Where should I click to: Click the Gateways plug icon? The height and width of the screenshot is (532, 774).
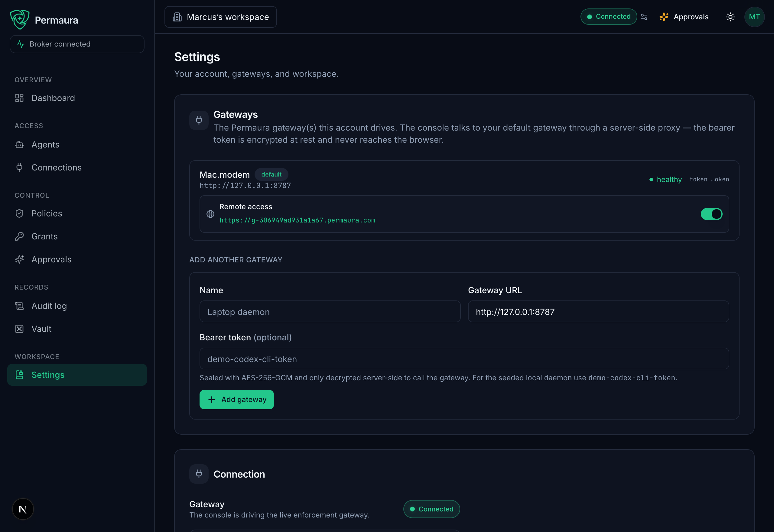point(199,120)
